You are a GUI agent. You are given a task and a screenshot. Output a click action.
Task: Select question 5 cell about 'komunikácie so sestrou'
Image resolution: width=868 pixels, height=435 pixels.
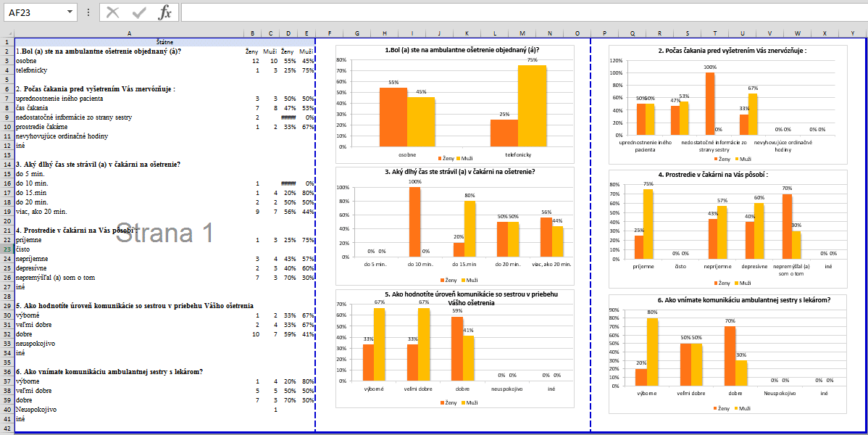point(130,306)
